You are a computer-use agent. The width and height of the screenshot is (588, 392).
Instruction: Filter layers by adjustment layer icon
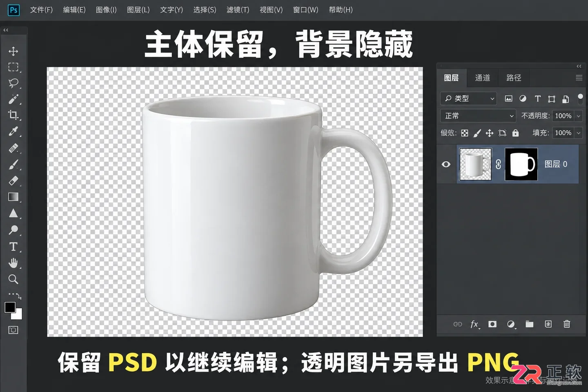tap(523, 98)
